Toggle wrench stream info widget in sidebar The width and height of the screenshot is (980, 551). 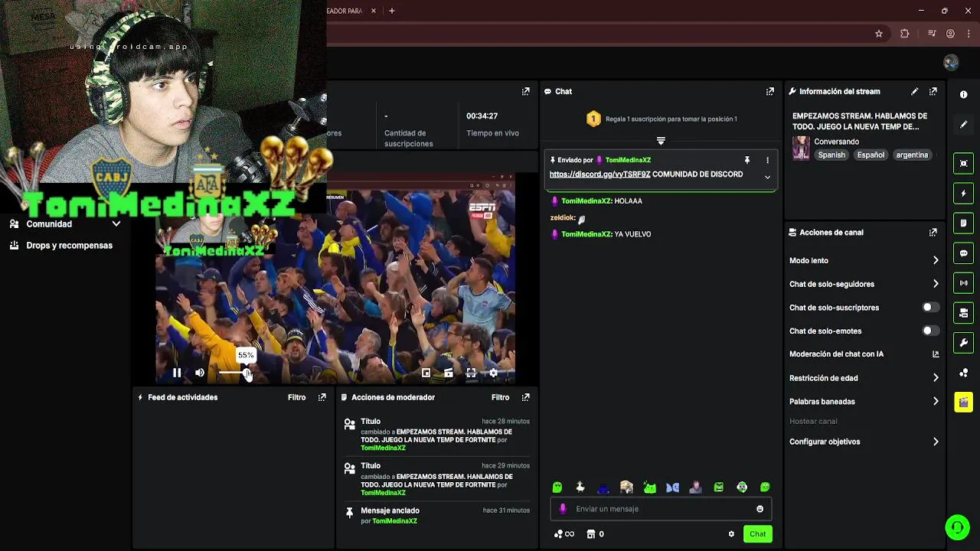pos(963,342)
